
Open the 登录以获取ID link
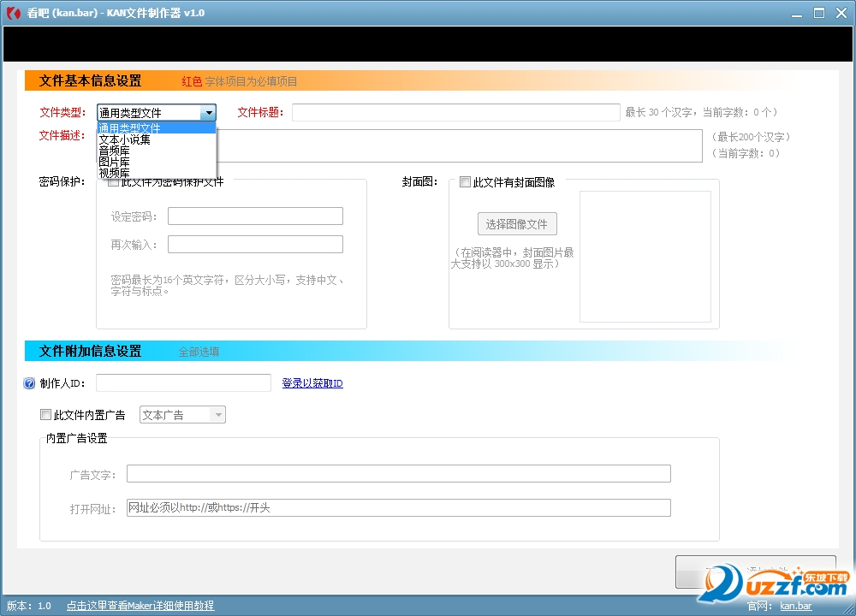[312, 383]
